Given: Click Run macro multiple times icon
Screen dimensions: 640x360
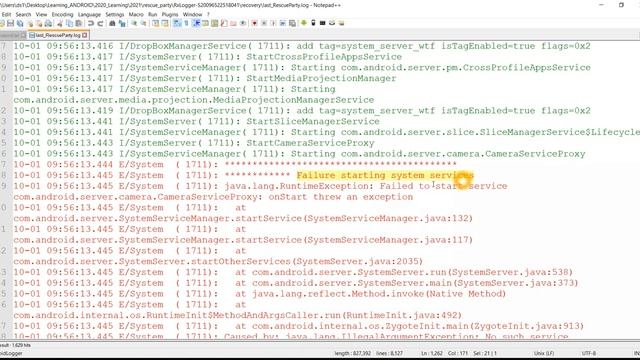Looking at the screenshot, I should (x=282, y=23).
